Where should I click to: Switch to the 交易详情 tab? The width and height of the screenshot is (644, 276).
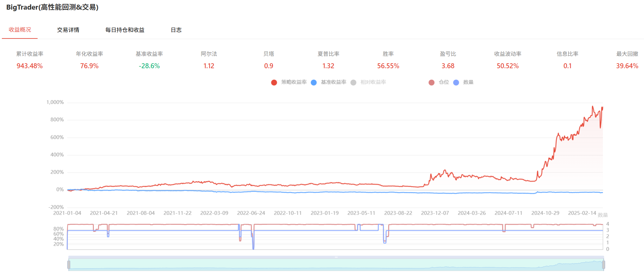68,30
